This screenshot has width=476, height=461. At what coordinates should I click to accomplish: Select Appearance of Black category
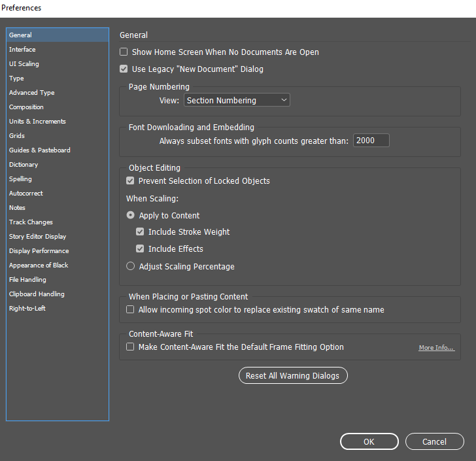click(x=58, y=265)
